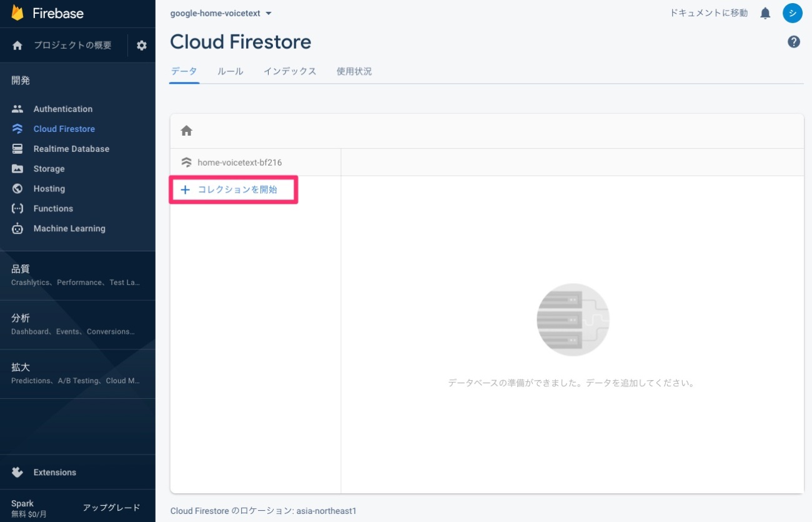This screenshot has width=812, height=522.
Task: Expand the 品質 section
Action: 77,275
